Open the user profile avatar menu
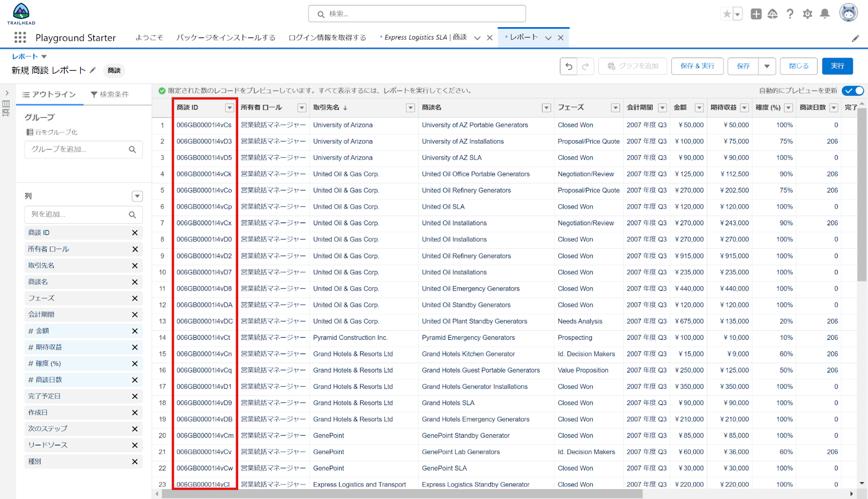The width and height of the screenshot is (868, 499). point(849,13)
